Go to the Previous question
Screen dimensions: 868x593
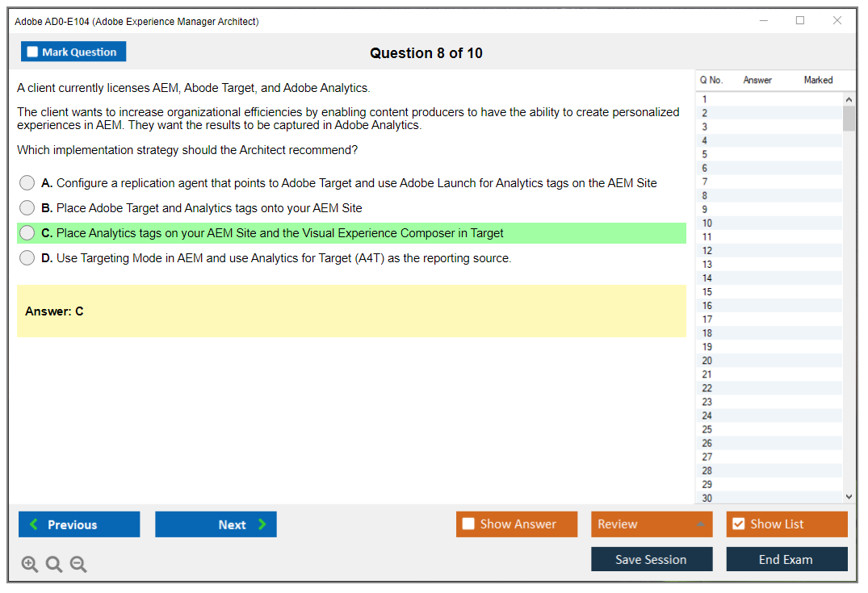tap(79, 524)
